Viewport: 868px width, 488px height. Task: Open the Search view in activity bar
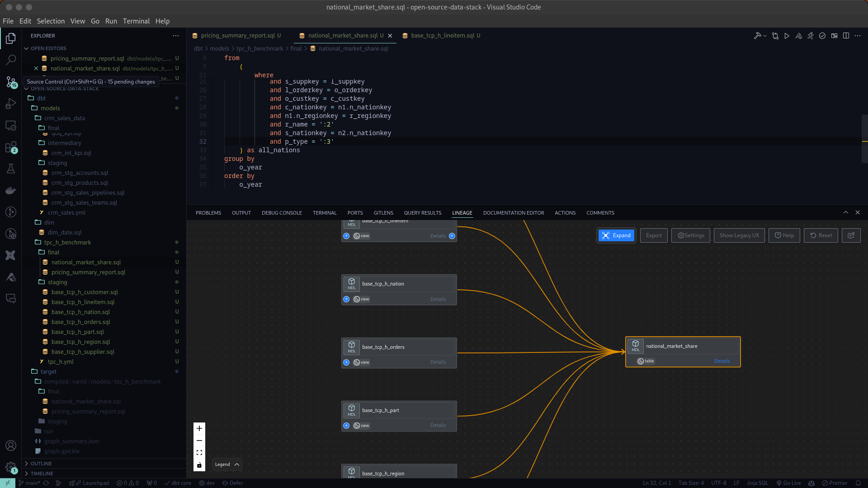[11, 60]
